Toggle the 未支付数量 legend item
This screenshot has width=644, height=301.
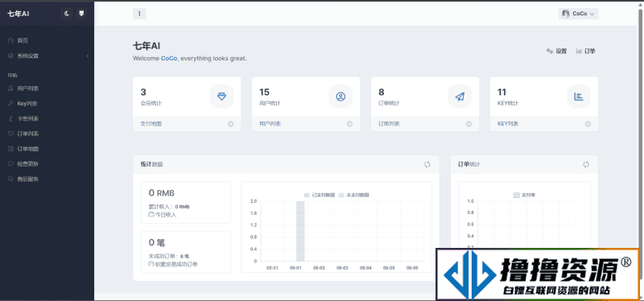[353, 195]
